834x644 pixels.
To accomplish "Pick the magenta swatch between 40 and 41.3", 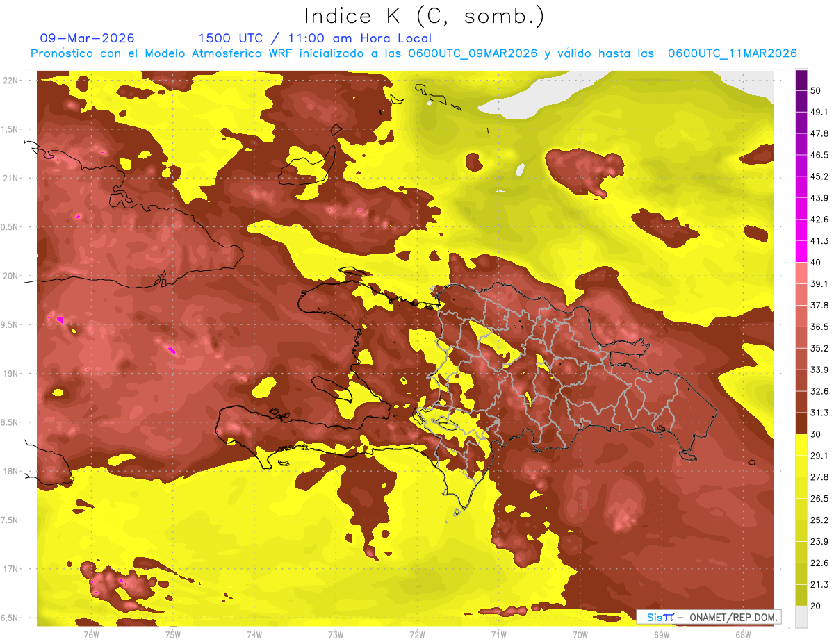I will (801, 251).
